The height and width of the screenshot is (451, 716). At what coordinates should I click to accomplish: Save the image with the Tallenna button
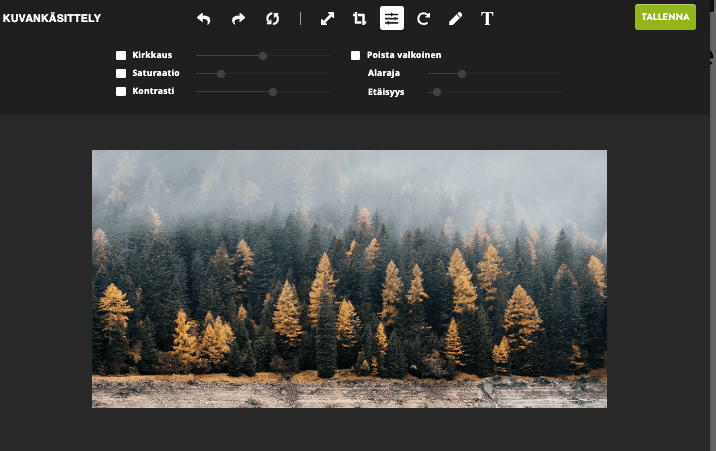coord(665,17)
